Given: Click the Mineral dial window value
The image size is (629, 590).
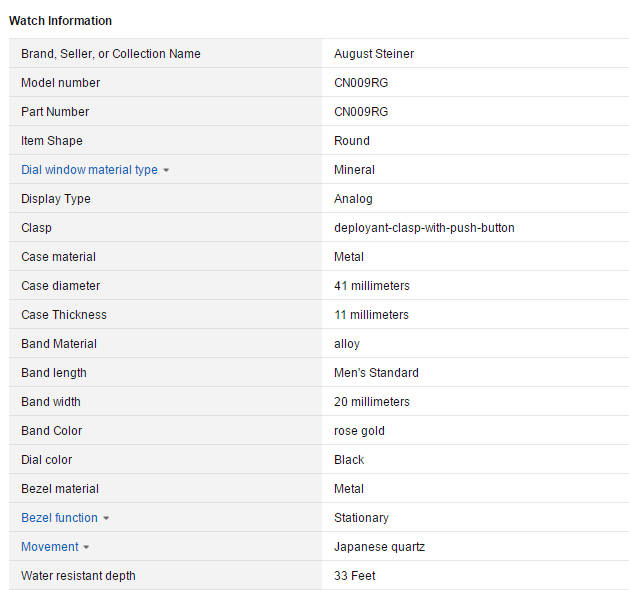Looking at the screenshot, I should pyautogui.click(x=354, y=170).
